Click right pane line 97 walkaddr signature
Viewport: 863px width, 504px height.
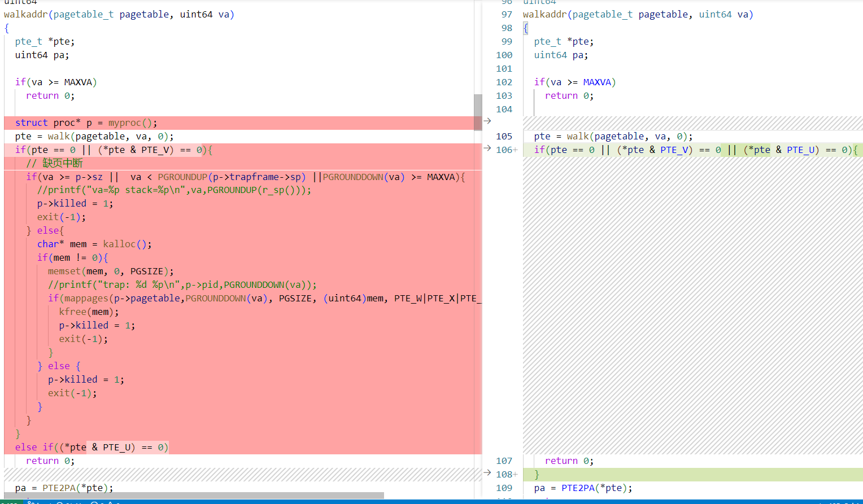pyautogui.click(x=638, y=15)
